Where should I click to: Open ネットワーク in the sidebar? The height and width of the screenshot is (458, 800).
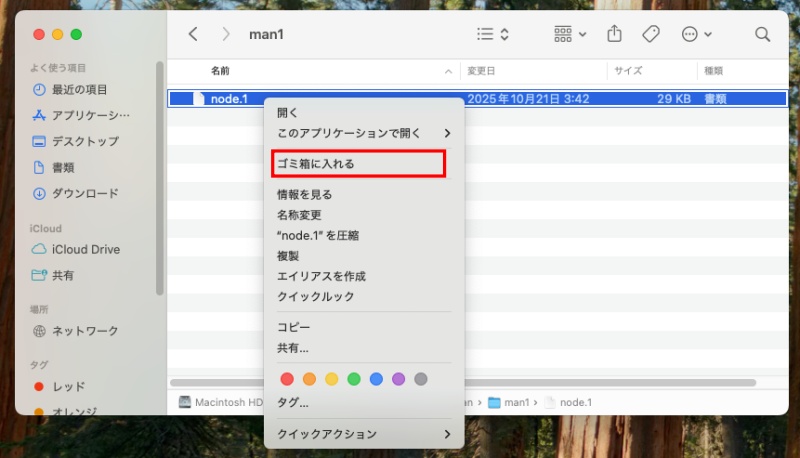pyautogui.click(x=84, y=331)
